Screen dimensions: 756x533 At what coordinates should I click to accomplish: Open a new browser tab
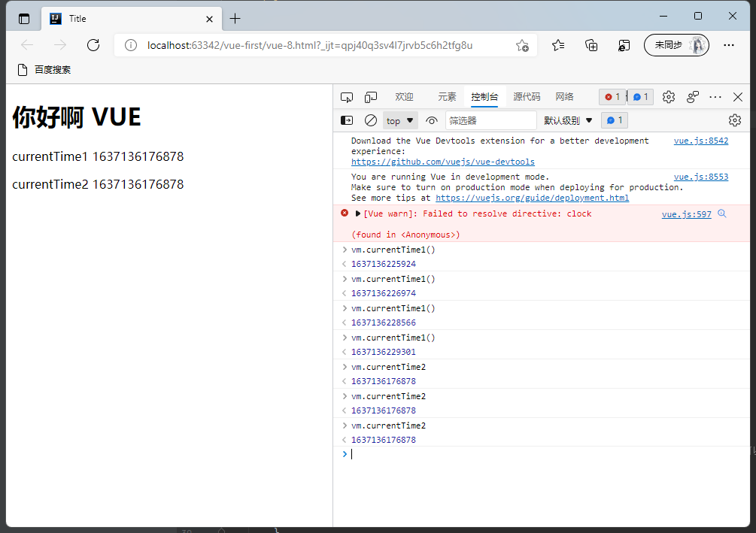[235, 19]
